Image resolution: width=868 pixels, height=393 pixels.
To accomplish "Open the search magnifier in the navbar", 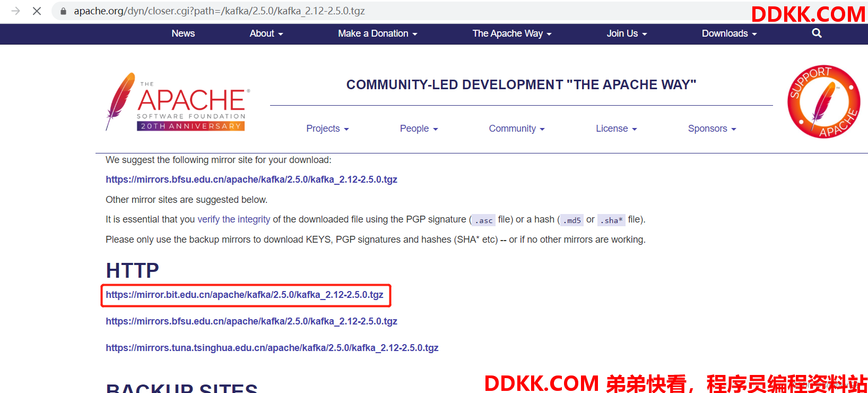I will (x=817, y=33).
